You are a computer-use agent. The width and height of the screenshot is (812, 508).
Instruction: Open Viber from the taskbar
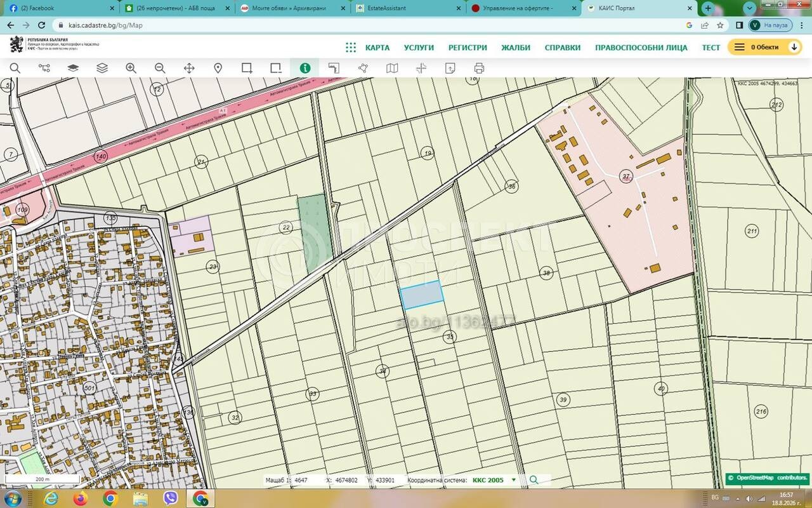click(x=170, y=498)
